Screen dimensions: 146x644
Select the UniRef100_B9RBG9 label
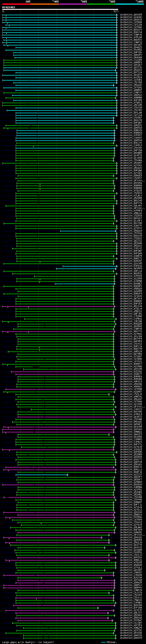click(131, 133)
